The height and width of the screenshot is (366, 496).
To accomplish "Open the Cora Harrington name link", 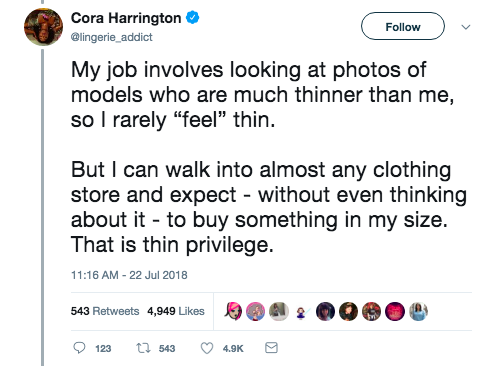I will [x=126, y=18].
